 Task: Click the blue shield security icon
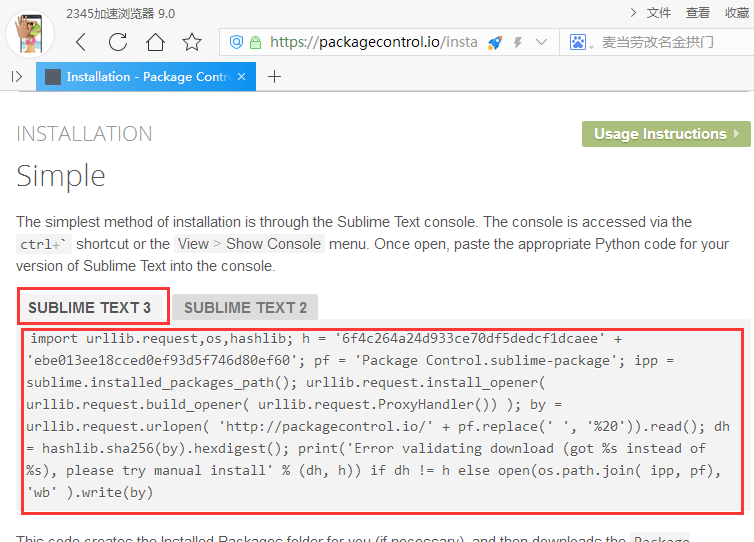[x=236, y=42]
